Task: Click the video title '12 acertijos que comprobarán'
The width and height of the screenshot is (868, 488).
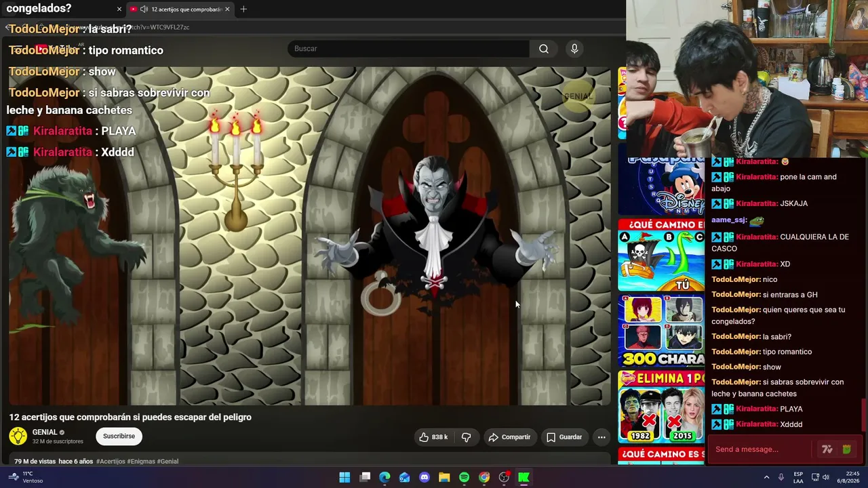Action: [130, 417]
